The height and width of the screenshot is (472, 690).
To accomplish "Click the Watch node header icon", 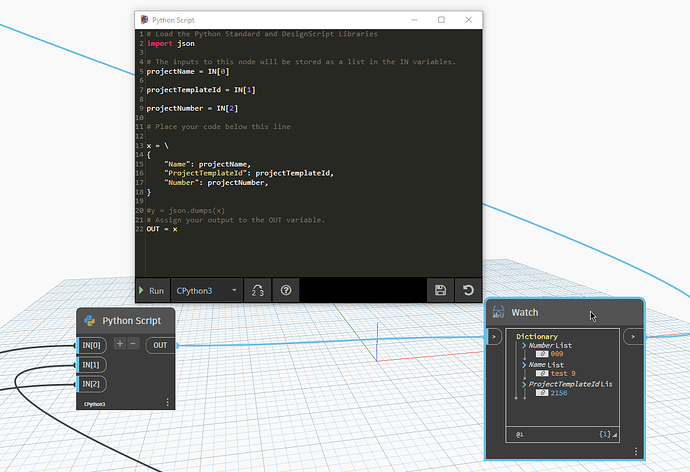I will [x=498, y=312].
